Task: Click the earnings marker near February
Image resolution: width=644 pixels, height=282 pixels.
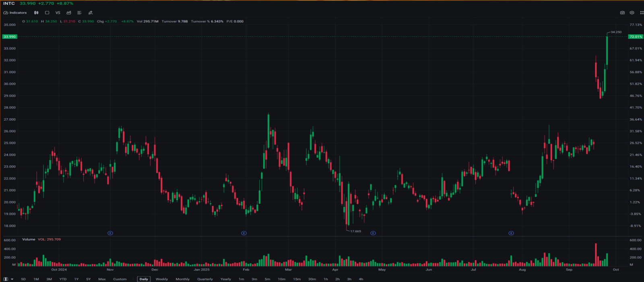Action: point(244,233)
